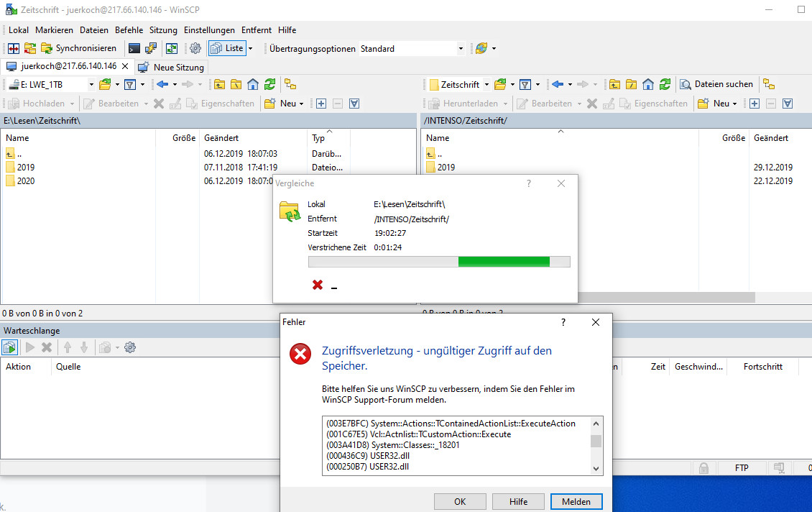Open session in PuTTY icon
Screen dimensions: 812x512
pos(151,49)
